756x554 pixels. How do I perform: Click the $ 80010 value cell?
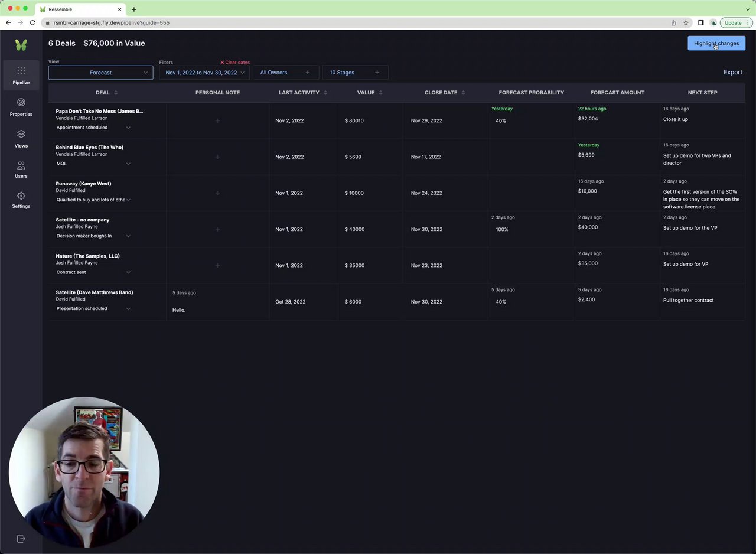(354, 120)
